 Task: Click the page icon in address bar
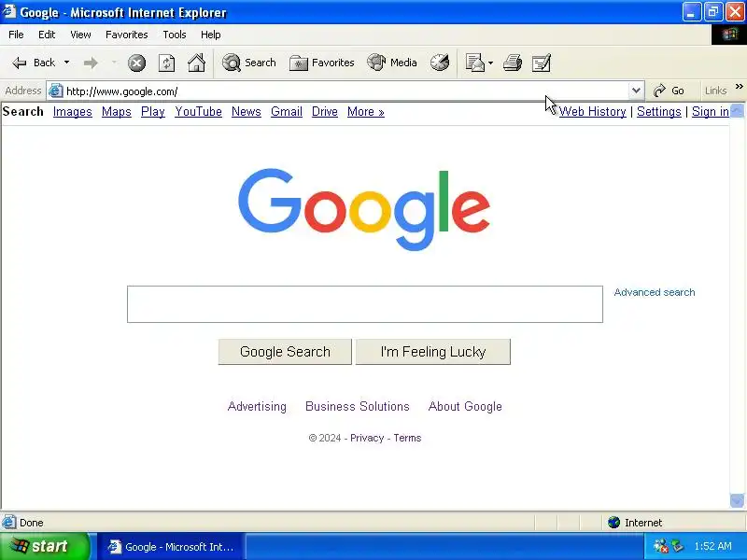pyautogui.click(x=56, y=91)
